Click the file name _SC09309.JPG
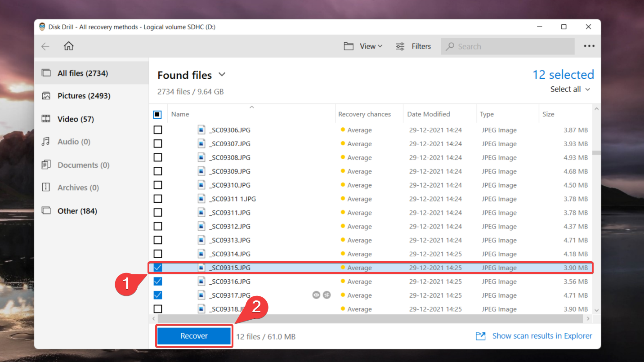Image resolution: width=644 pixels, height=362 pixels. click(230, 171)
